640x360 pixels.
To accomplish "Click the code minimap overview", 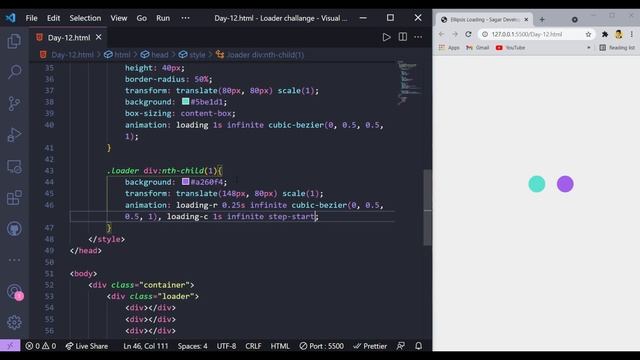I will 409,83.
